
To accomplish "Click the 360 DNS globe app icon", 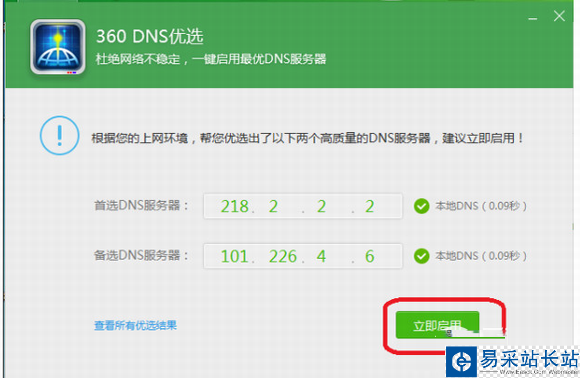I will [58, 47].
